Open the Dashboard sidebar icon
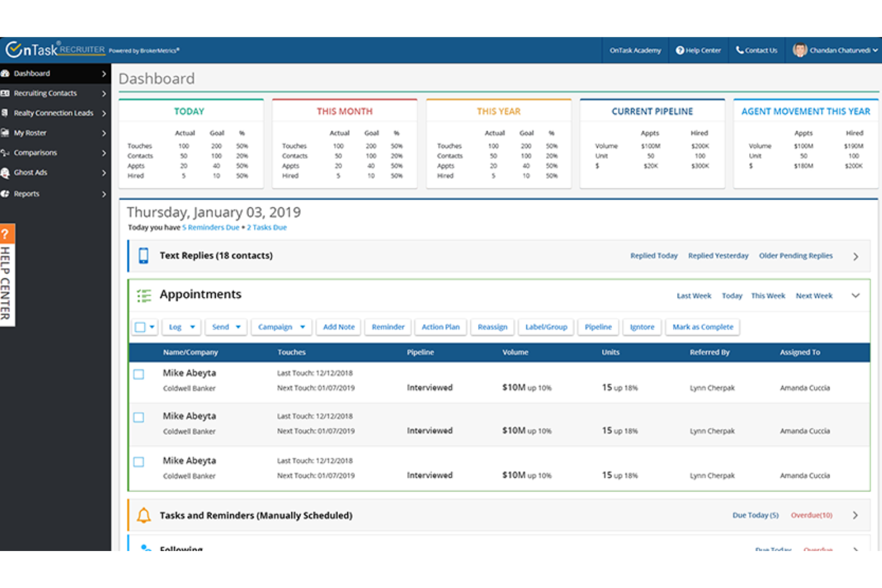 click(x=5, y=73)
